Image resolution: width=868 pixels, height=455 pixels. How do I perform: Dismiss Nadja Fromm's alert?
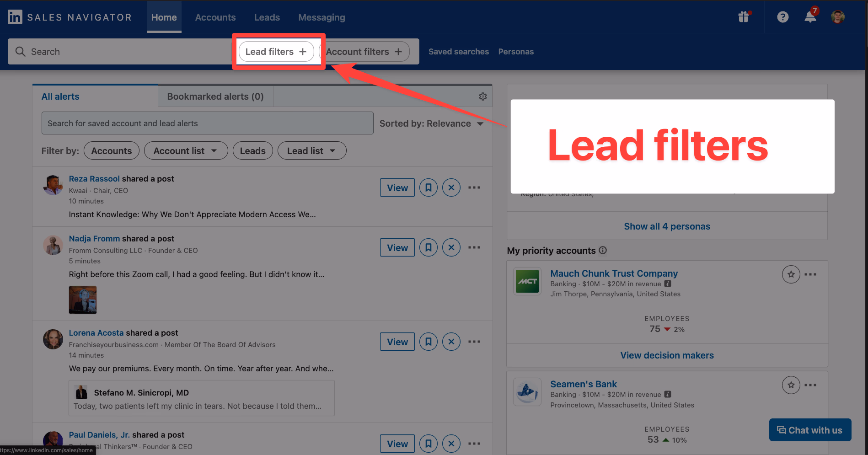[451, 247]
